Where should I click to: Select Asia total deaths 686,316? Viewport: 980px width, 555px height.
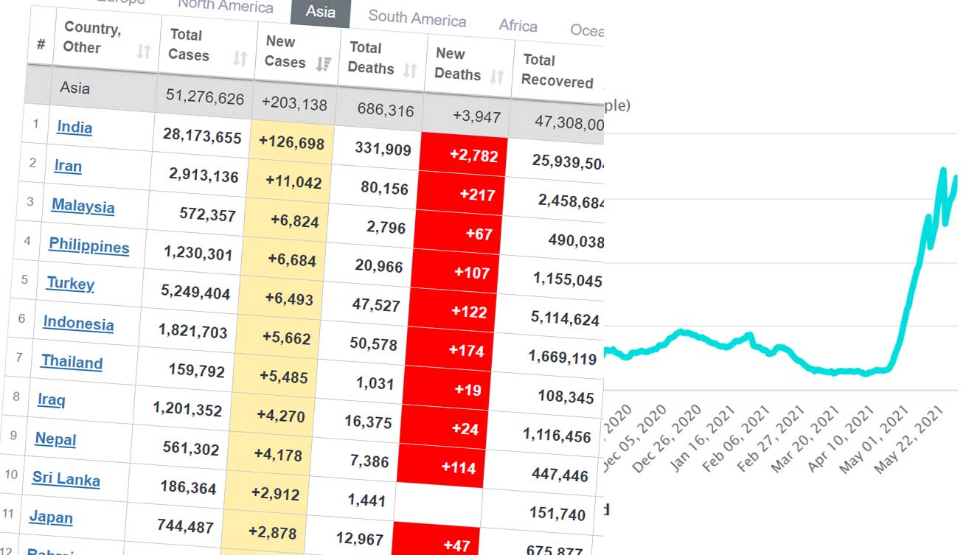coord(386,110)
